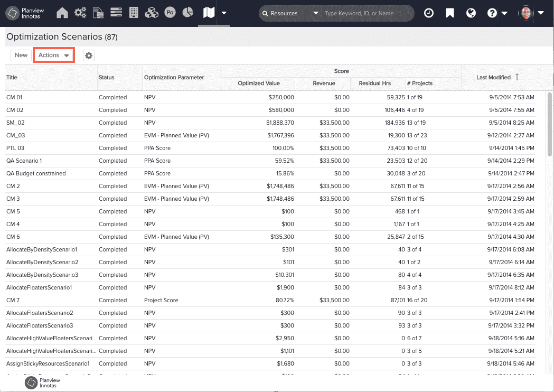Select the QA Budget constrained scenario

coord(36,174)
